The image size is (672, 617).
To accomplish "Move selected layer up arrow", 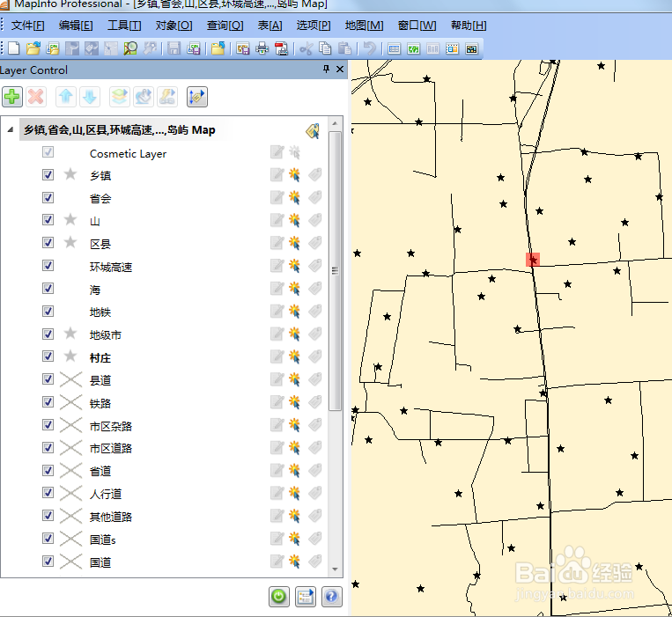I will [x=66, y=97].
